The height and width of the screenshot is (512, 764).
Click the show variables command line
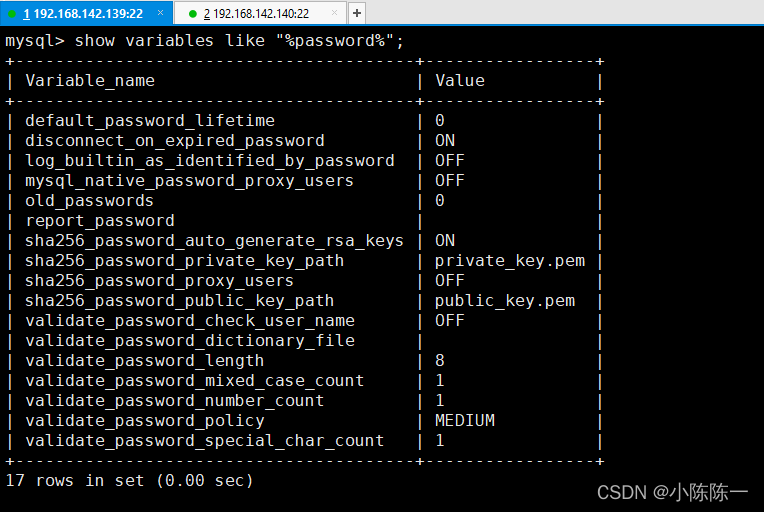point(205,40)
